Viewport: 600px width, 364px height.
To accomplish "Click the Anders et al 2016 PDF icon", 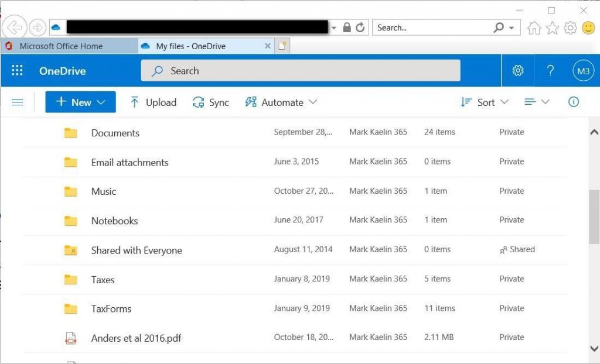I will point(71,338).
